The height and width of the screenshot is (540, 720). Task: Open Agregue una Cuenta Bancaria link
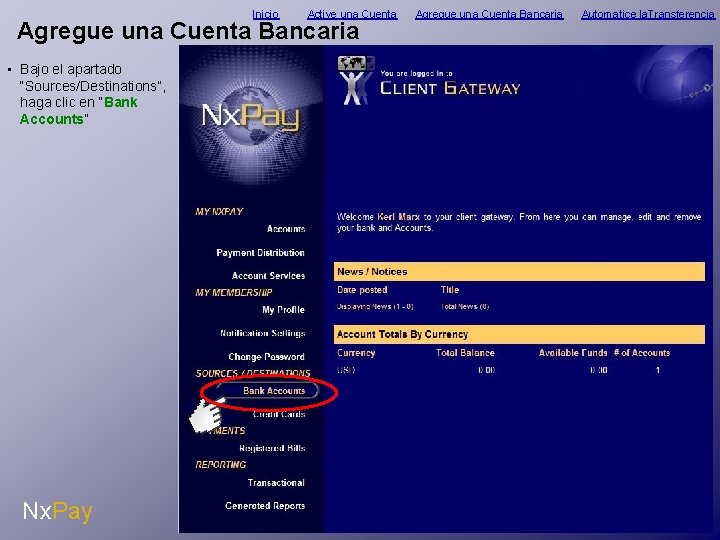click(x=489, y=14)
